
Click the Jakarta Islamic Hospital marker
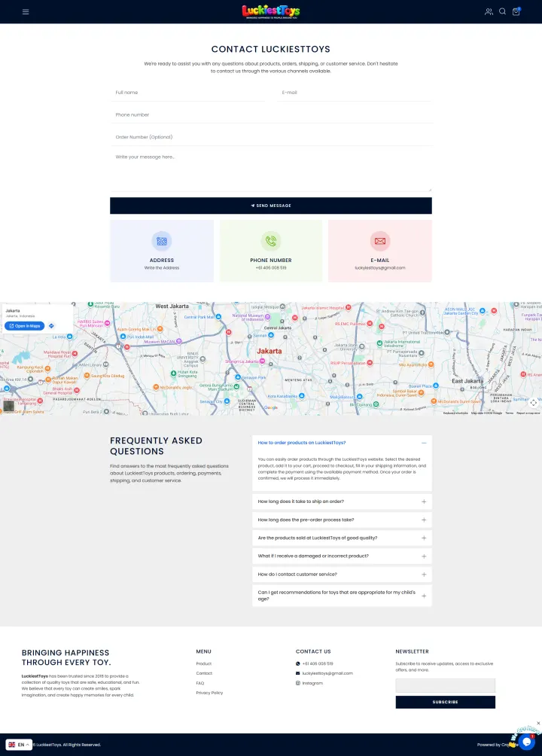(348, 307)
